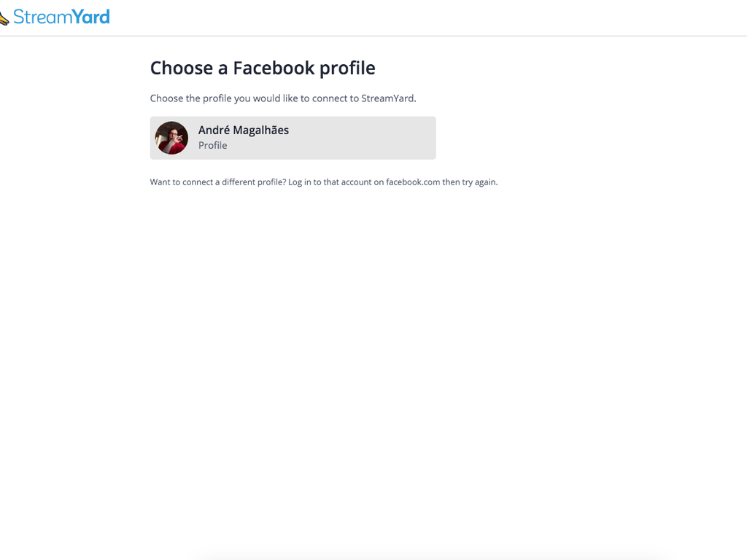Click the name André Magalhães

coord(244,130)
